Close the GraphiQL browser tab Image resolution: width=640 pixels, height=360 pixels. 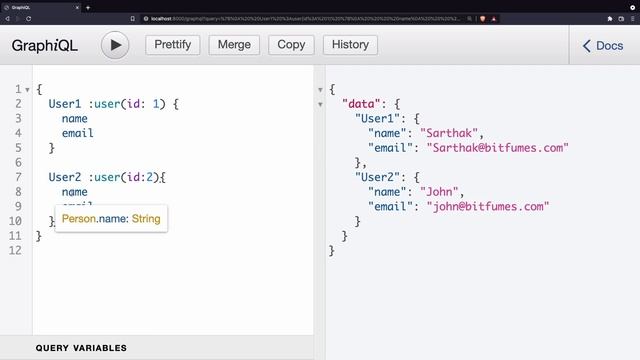(77, 7)
